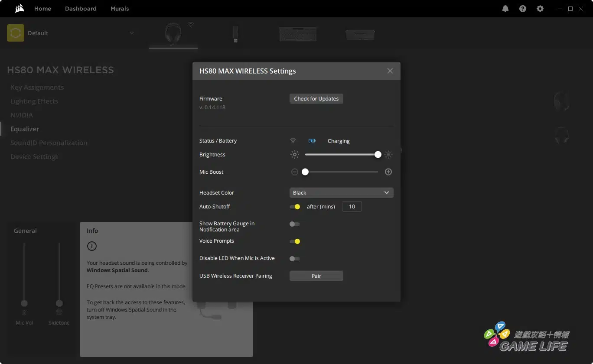The image size is (593, 364).
Task: Open the Headset Color dropdown
Action: point(341,193)
